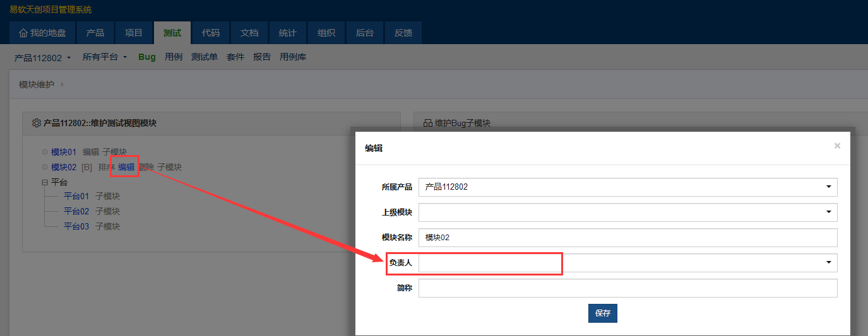Image resolution: width=868 pixels, height=336 pixels.
Task: Click the 平台03 tree link
Action: click(x=76, y=226)
